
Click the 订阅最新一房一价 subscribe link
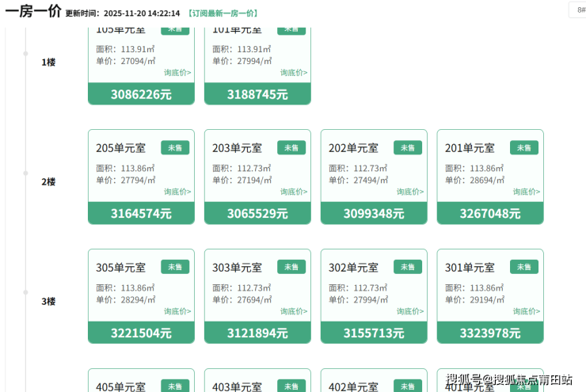tap(223, 13)
